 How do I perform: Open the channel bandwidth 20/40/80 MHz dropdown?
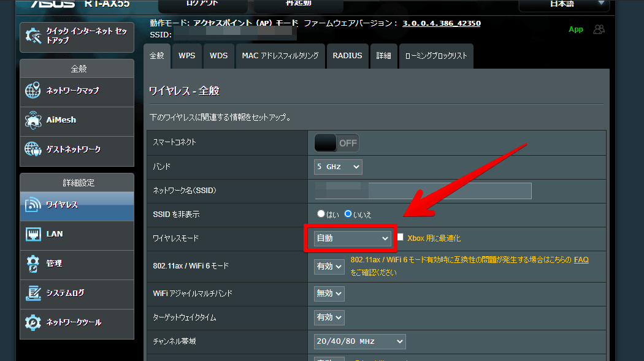359,341
